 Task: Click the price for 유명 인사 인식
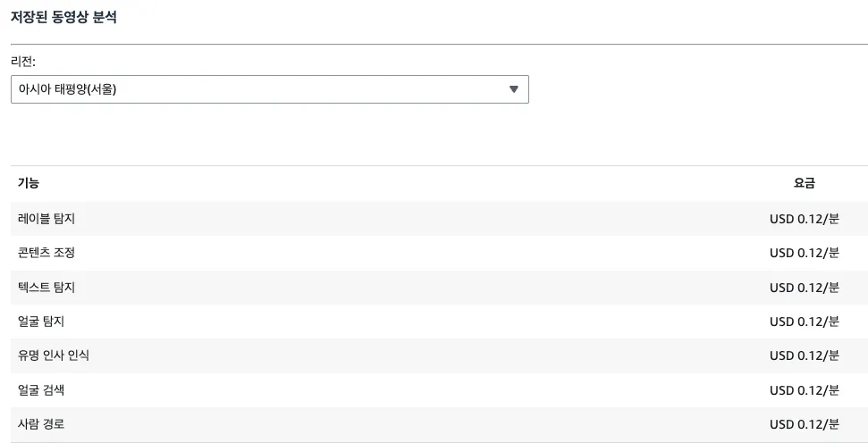tap(804, 355)
